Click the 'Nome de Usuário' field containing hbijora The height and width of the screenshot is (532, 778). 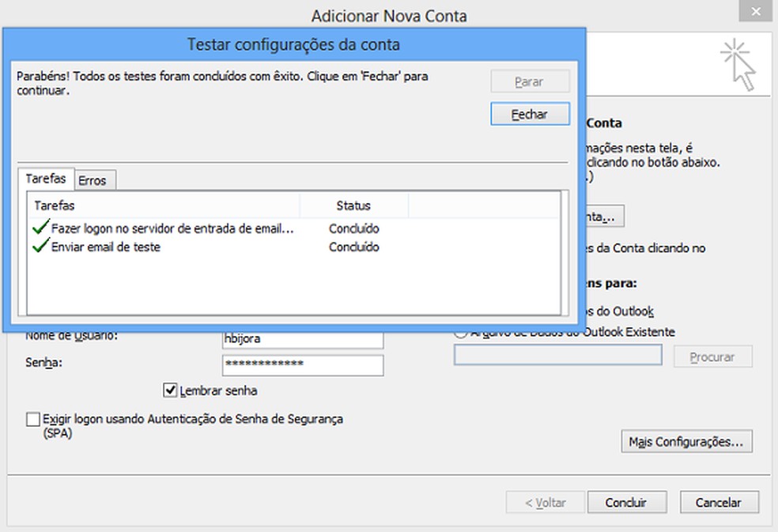point(302,336)
